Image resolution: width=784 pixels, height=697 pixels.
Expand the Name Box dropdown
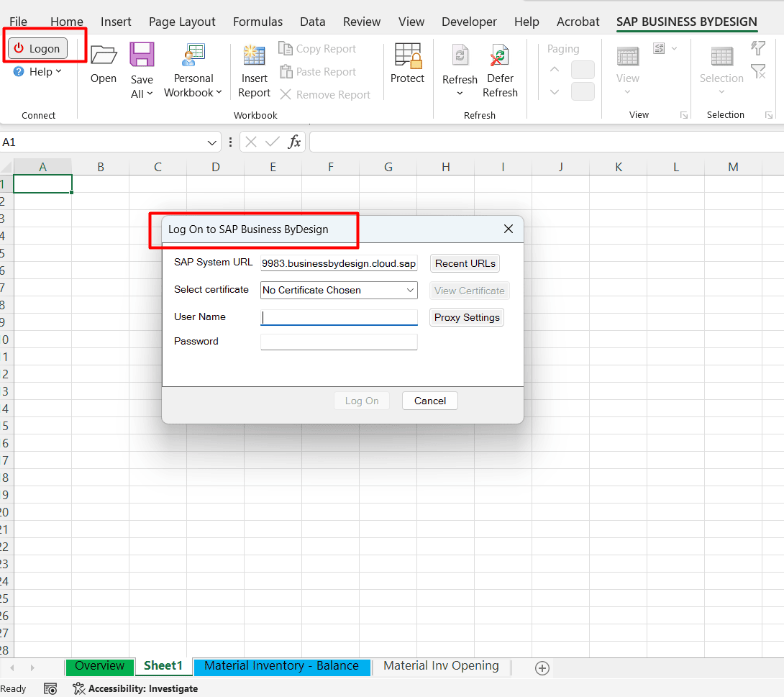212,142
